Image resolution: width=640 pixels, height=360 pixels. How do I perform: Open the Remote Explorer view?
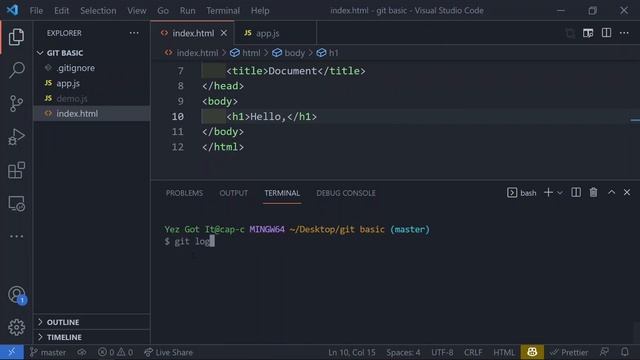click(x=16, y=203)
